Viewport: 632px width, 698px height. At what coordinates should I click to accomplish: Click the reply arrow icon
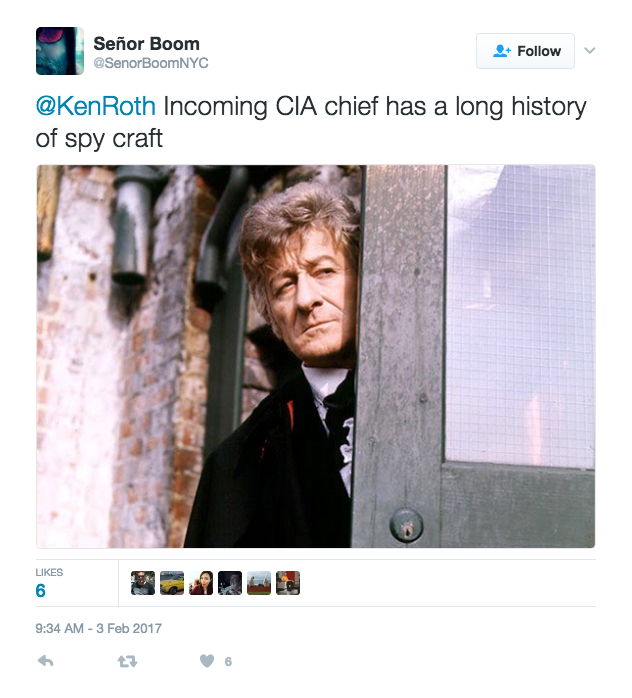45,661
